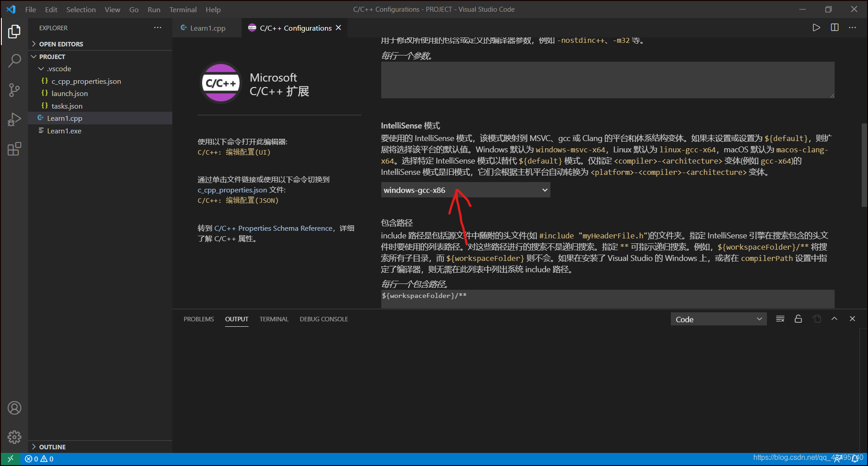
Task: Click the "C/C++: 编辑配置(JSON)" command text
Action: click(x=238, y=201)
